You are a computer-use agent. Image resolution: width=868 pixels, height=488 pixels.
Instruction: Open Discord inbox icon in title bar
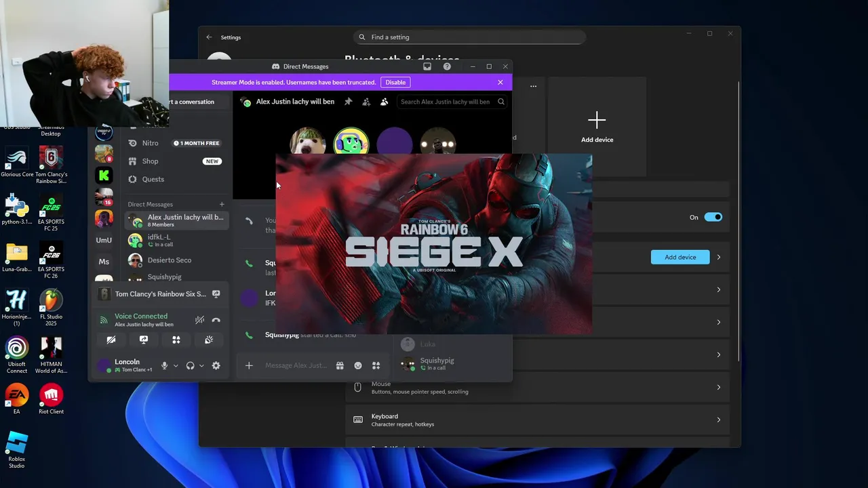(427, 66)
